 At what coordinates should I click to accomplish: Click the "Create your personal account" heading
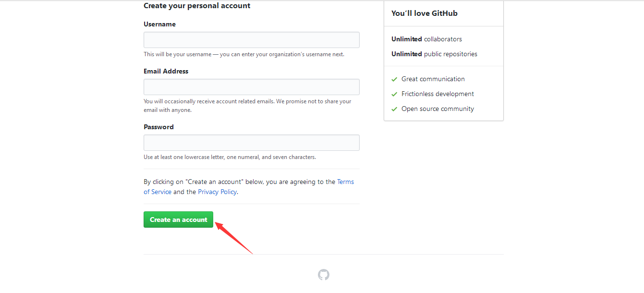[x=197, y=6]
